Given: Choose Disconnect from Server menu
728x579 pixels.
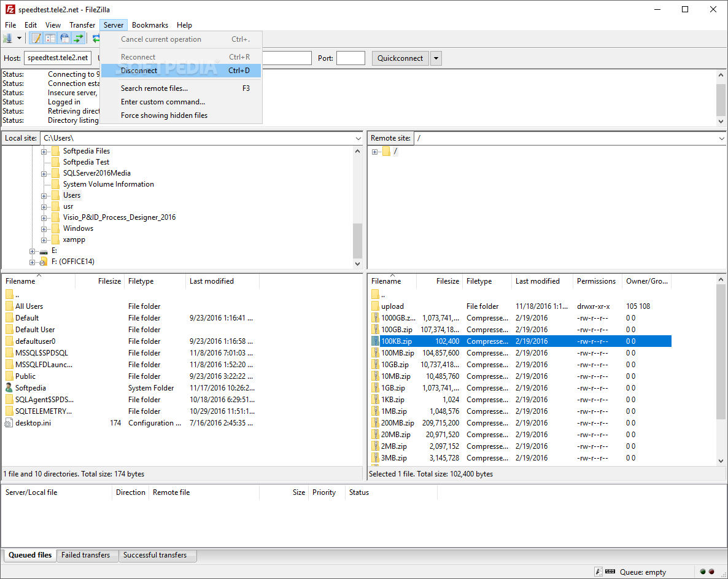Looking at the screenshot, I should tap(181, 71).
